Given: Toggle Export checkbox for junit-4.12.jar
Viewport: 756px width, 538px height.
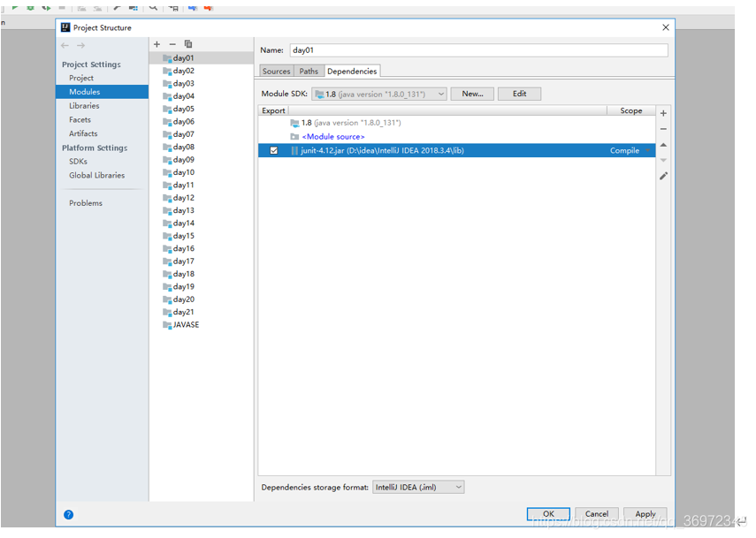Looking at the screenshot, I should pyautogui.click(x=274, y=151).
